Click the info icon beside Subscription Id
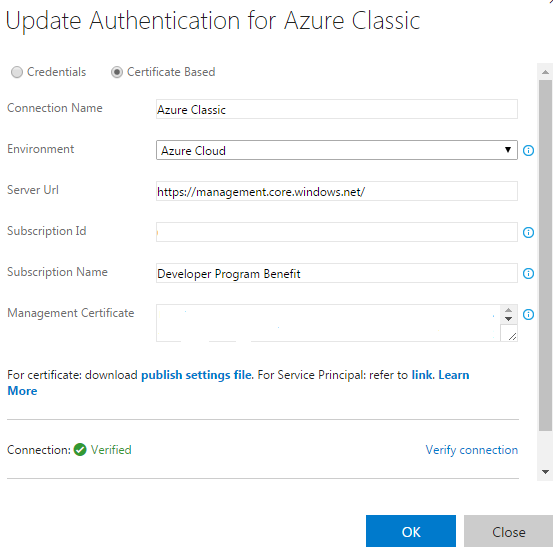The width and height of the screenshot is (553, 554). point(528,232)
